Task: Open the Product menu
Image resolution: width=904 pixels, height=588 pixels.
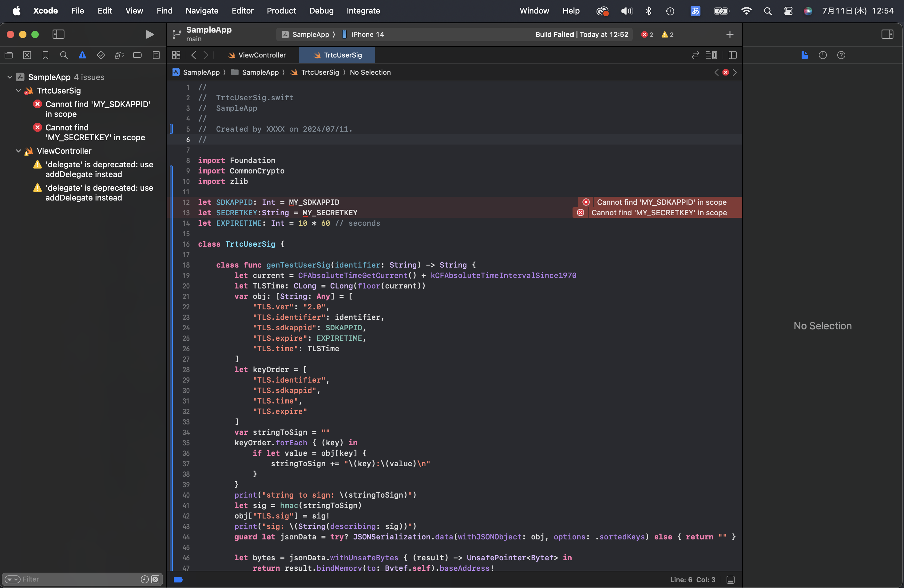Action: (x=281, y=11)
